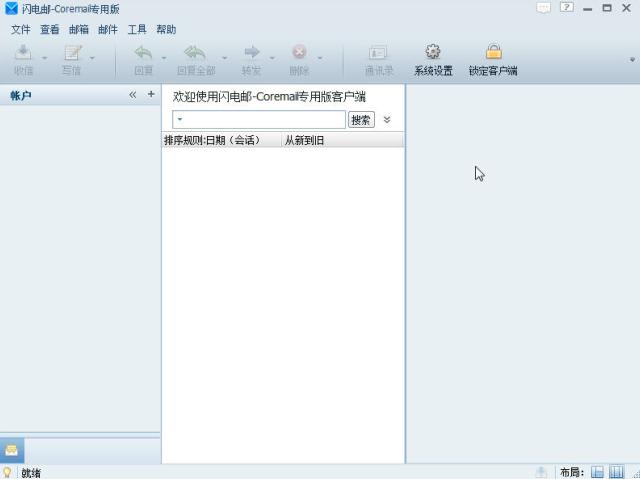Collapse the 帐户 panel
Screen dimensions: 640x479
pos(133,95)
